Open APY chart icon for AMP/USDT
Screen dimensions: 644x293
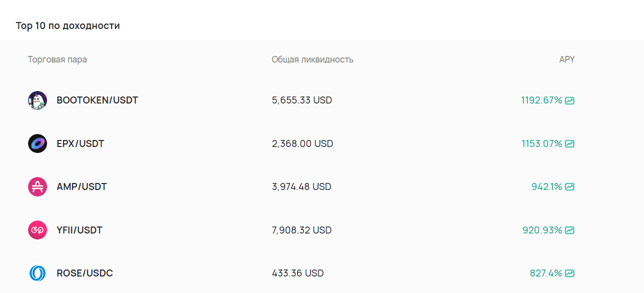coord(570,187)
